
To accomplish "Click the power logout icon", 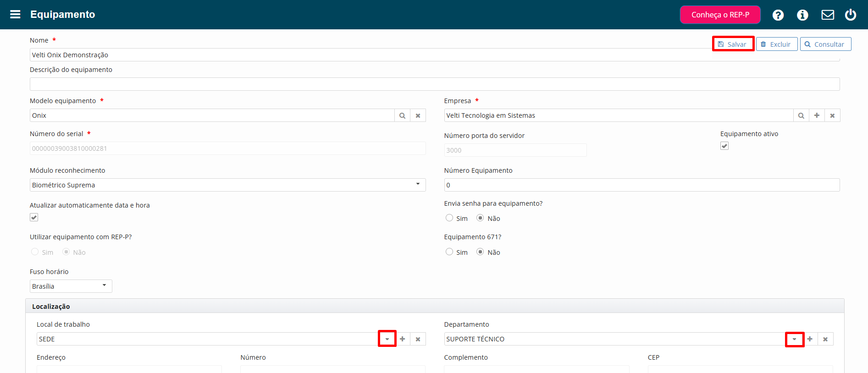I will click(851, 15).
